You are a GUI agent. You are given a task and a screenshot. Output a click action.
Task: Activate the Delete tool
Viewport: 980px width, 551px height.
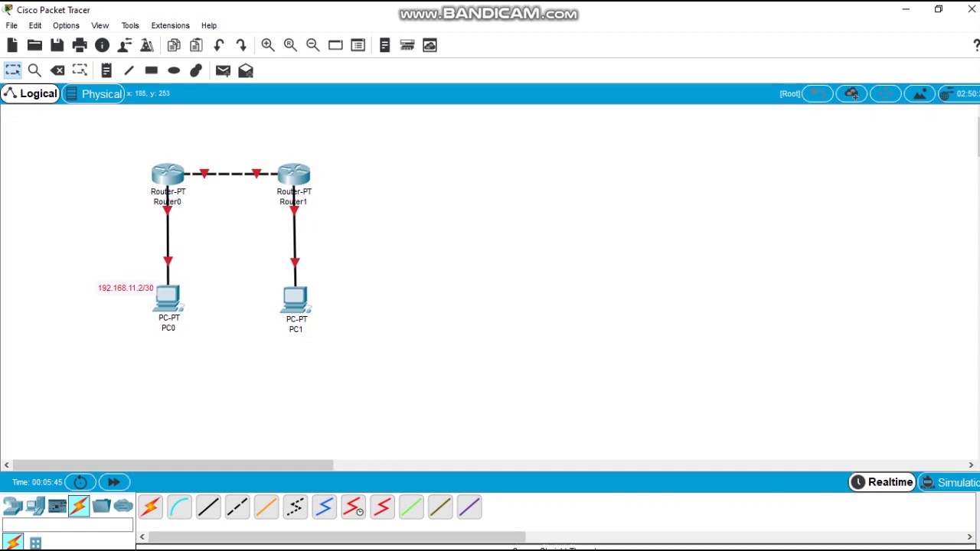[57, 70]
